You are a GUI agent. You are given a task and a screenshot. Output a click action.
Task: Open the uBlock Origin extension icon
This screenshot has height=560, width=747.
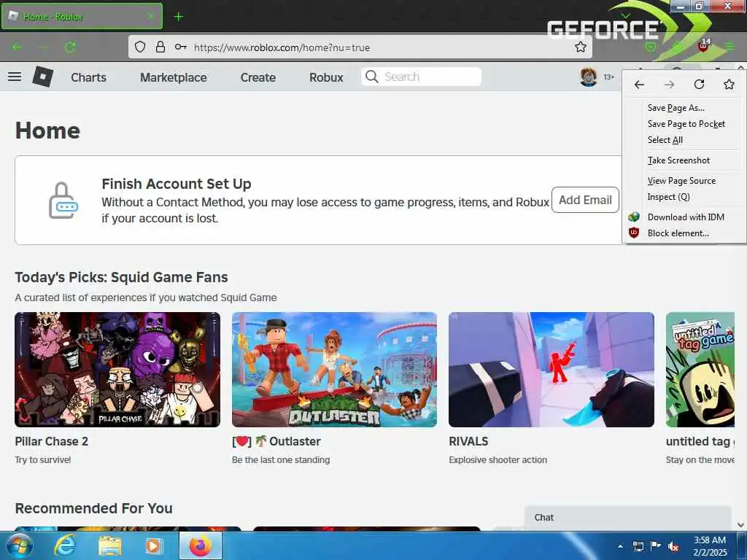703,46
